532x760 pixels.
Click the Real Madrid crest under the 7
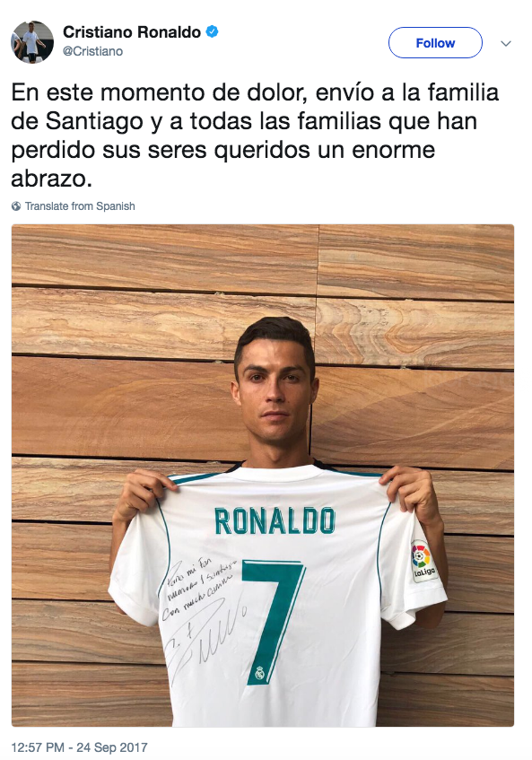tap(259, 672)
